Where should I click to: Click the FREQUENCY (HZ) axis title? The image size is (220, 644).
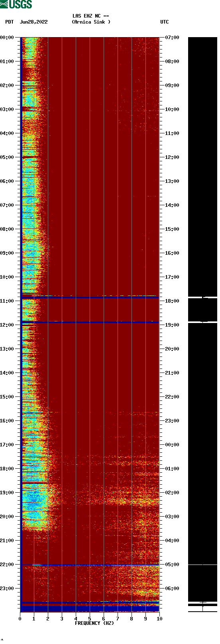94,623
